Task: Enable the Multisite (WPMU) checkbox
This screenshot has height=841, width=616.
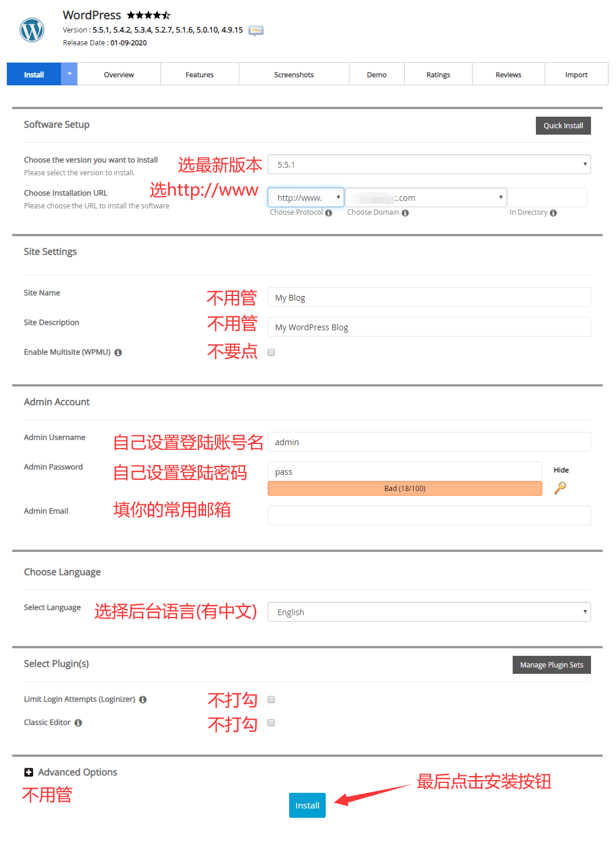Action: click(x=271, y=352)
